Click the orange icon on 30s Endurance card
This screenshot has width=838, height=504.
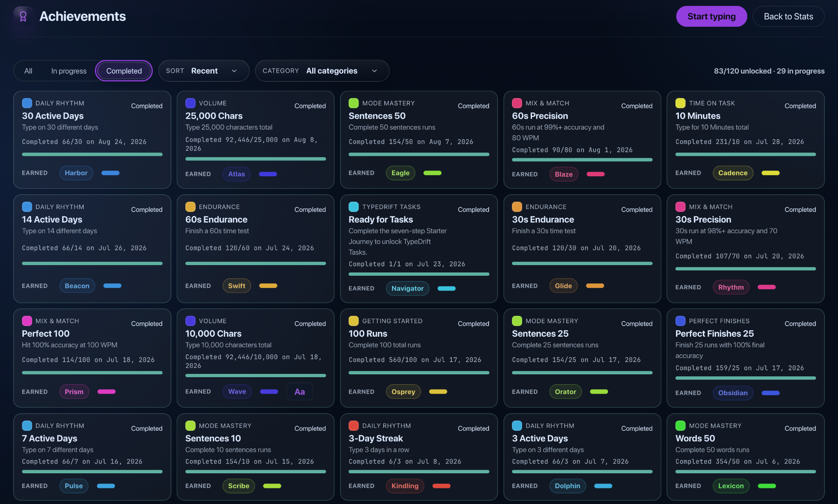point(517,207)
